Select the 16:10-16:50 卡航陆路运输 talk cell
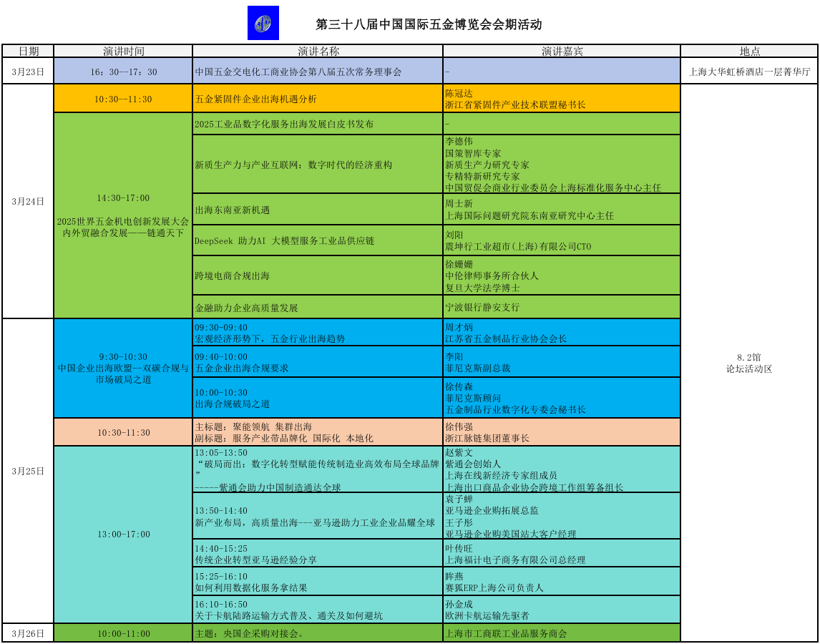This screenshot has height=644, width=820. tap(318, 609)
